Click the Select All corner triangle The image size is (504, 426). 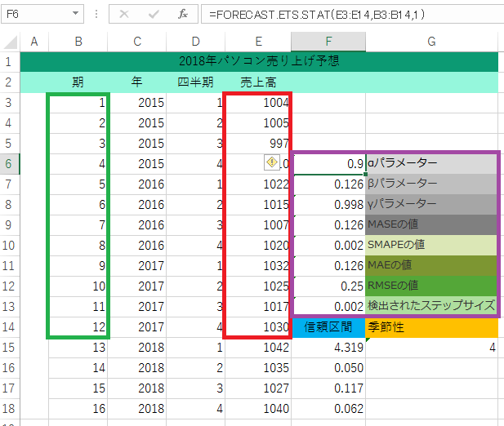pyautogui.click(x=10, y=42)
